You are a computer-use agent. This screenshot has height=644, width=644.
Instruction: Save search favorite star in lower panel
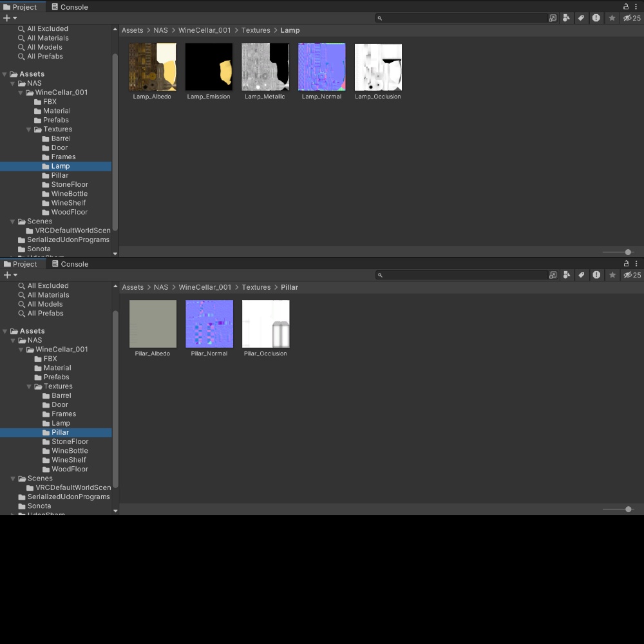tap(612, 275)
